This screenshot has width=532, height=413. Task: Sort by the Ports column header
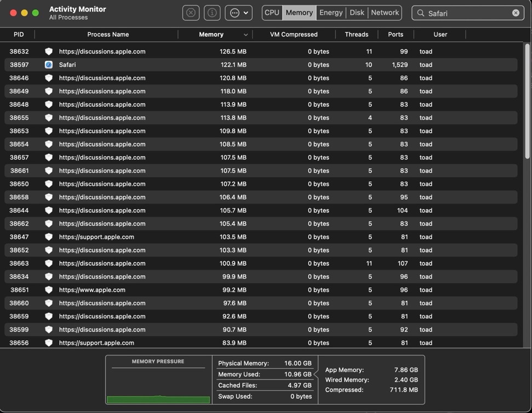click(x=396, y=35)
